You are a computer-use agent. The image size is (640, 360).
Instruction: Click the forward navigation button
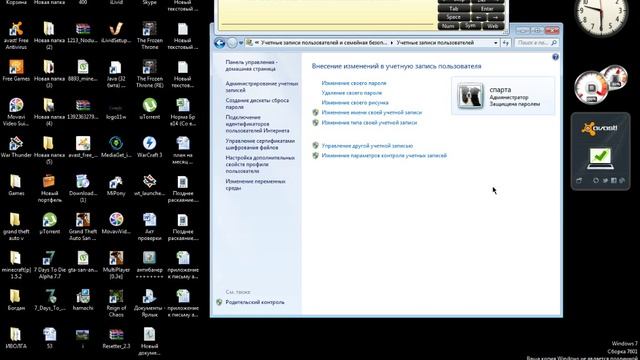[231, 43]
